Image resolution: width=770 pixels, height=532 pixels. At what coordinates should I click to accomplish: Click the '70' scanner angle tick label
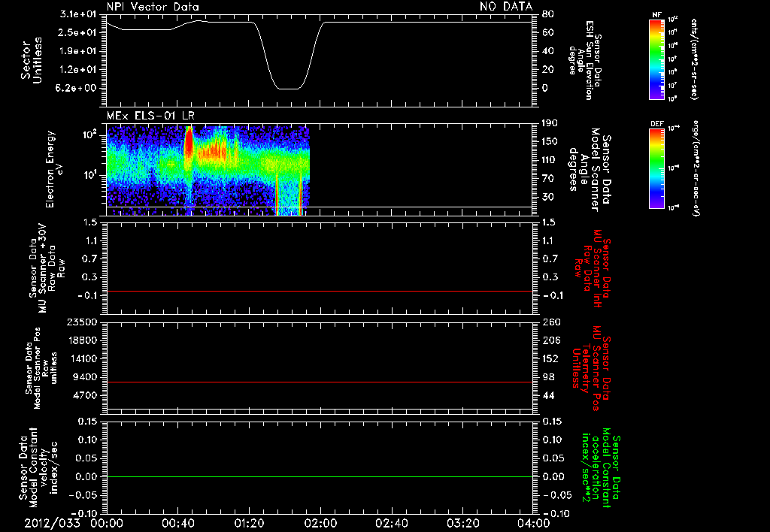click(x=548, y=179)
